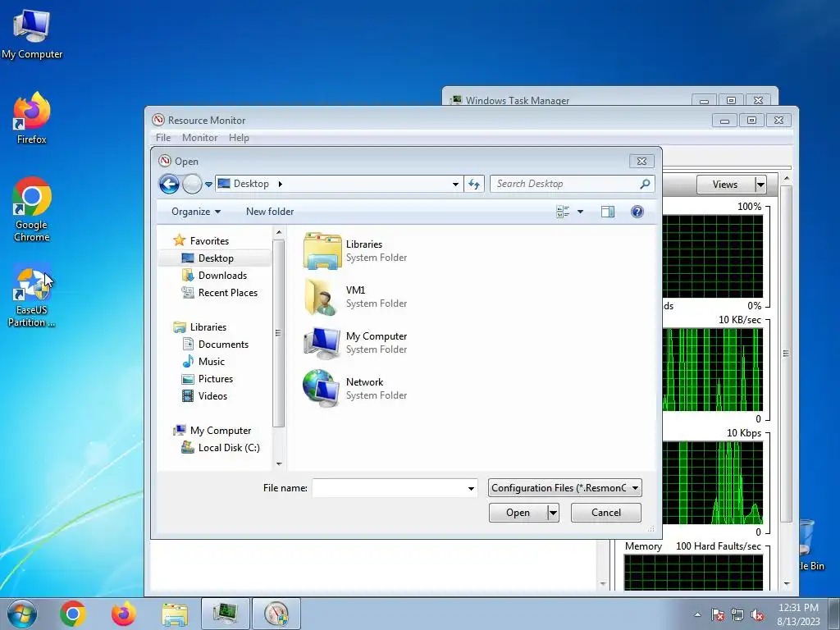This screenshot has width=840, height=630.
Task: Click navigation pane scrollbar down arrow
Action: click(279, 464)
